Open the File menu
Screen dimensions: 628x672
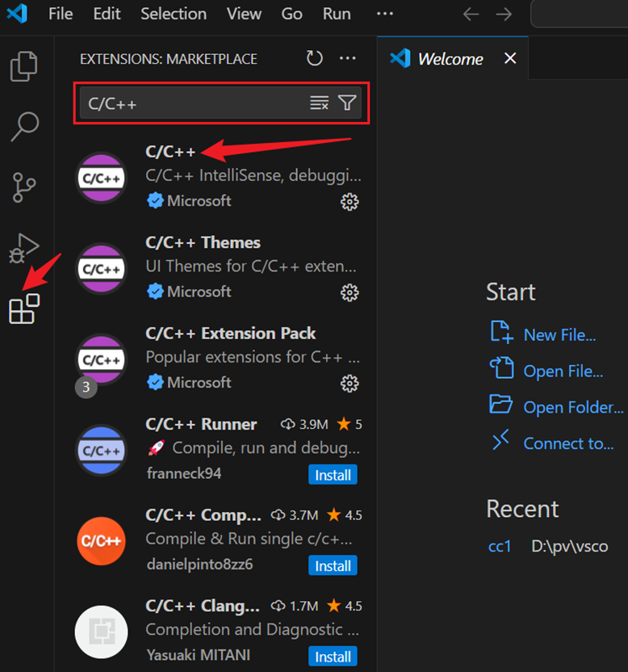tap(61, 15)
